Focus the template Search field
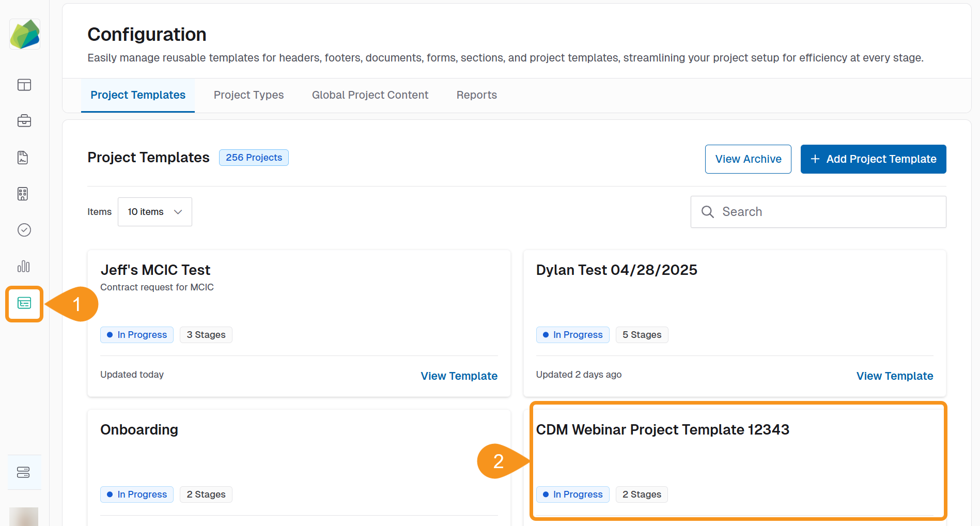 coord(827,212)
